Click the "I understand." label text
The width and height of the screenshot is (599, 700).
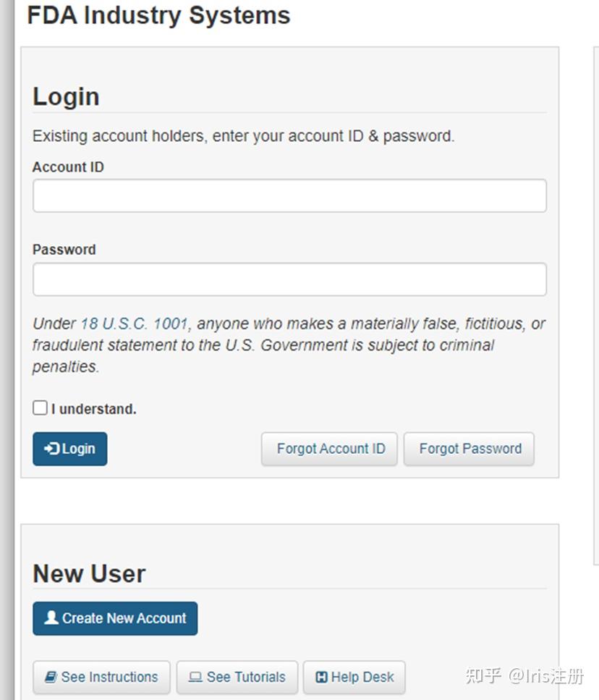94,409
